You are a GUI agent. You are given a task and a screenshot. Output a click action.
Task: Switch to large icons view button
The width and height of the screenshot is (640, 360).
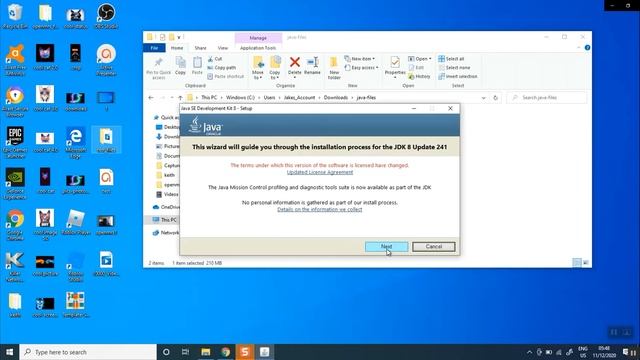coord(586,263)
